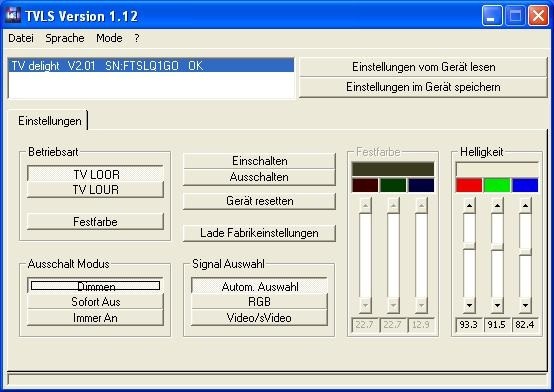Select Video/sVideo signal option
This screenshot has height=392, width=554.
tap(259, 317)
